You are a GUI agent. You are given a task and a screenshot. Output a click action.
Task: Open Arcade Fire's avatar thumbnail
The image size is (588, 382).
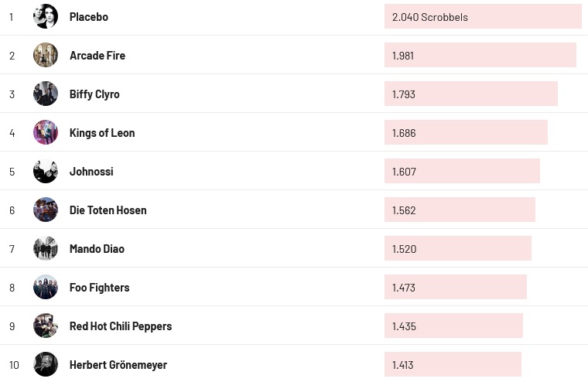pyautogui.click(x=46, y=55)
